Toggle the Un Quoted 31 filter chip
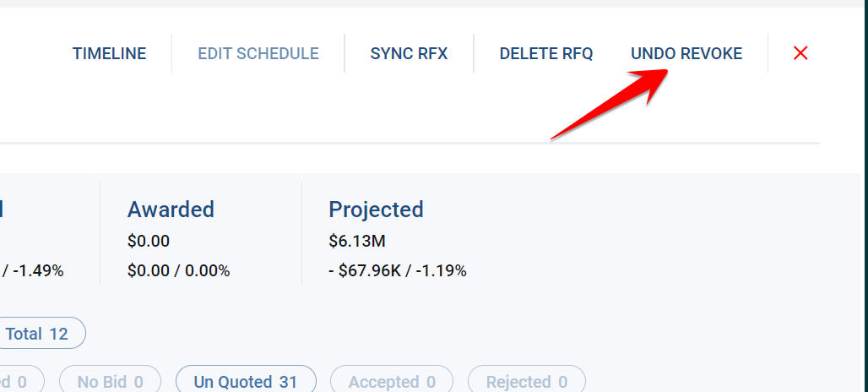868x392 pixels. click(246, 382)
